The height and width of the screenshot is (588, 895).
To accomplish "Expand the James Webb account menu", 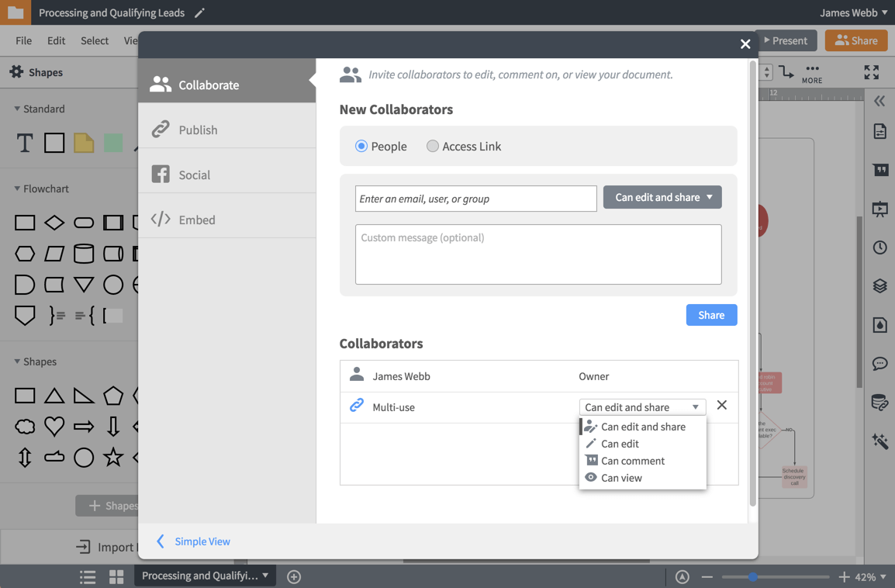I will coord(853,12).
